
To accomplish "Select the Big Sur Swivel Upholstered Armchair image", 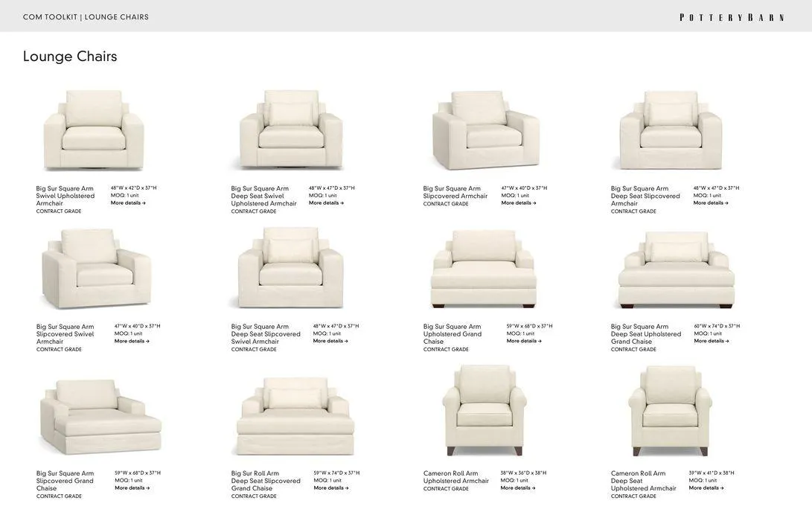I will click(x=93, y=130).
